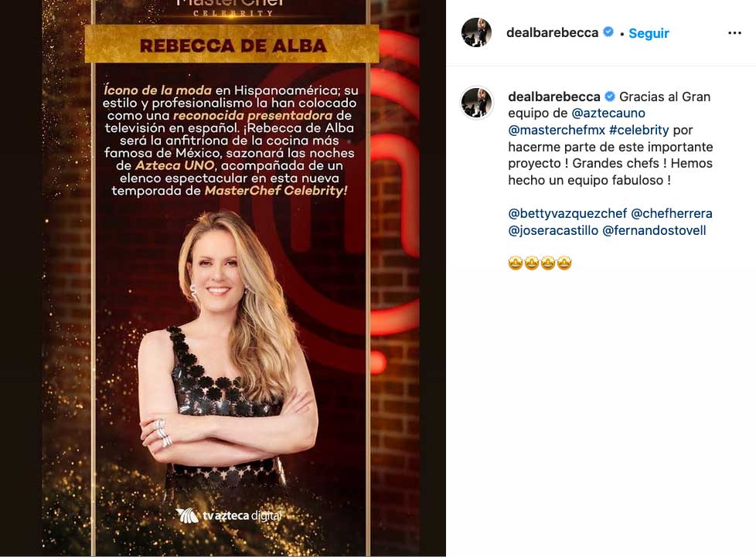Click the Seguir follow button
This screenshot has width=756, height=557.
coord(649,33)
